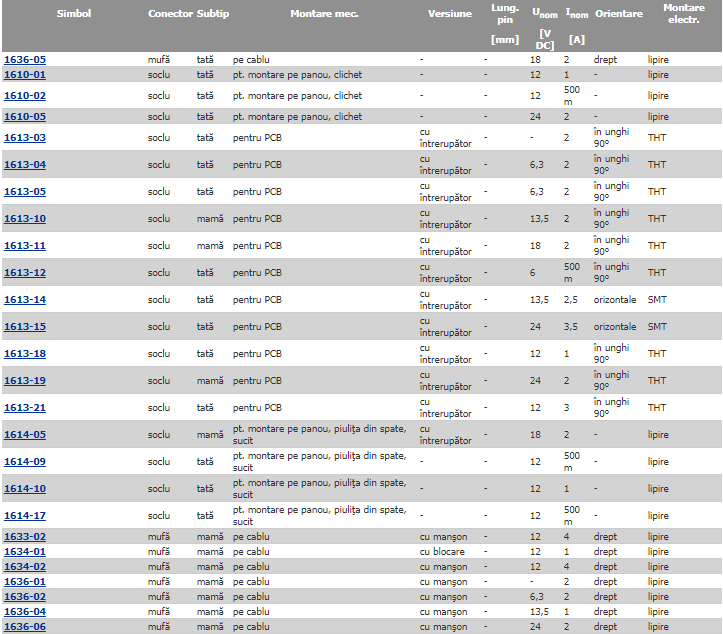
Task: Open product link 1636-02
Action: point(25,597)
